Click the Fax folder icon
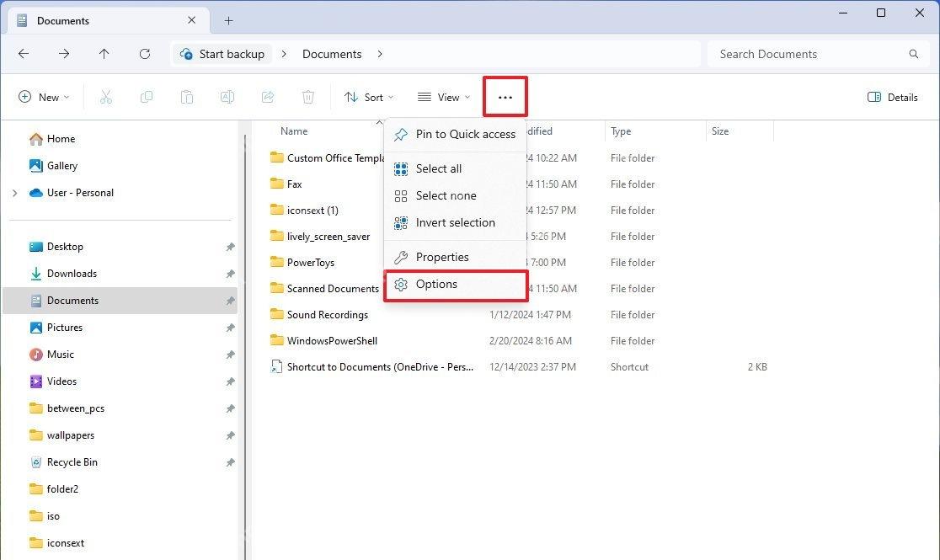The height and width of the screenshot is (560, 940). click(x=276, y=184)
